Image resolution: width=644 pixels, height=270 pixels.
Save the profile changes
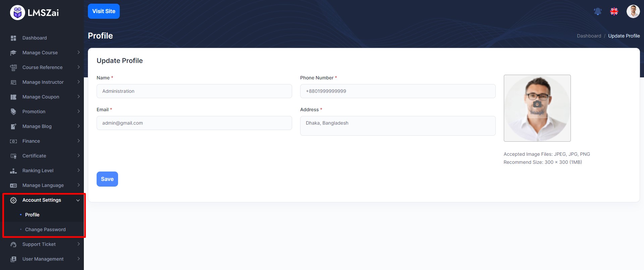(x=107, y=179)
